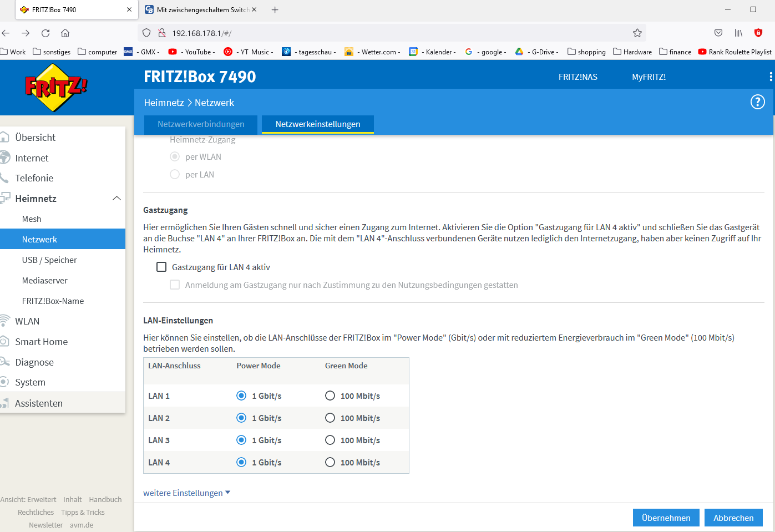This screenshot has width=775, height=532.
Task: Click the Abbrechen button
Action: pos(733,518)
